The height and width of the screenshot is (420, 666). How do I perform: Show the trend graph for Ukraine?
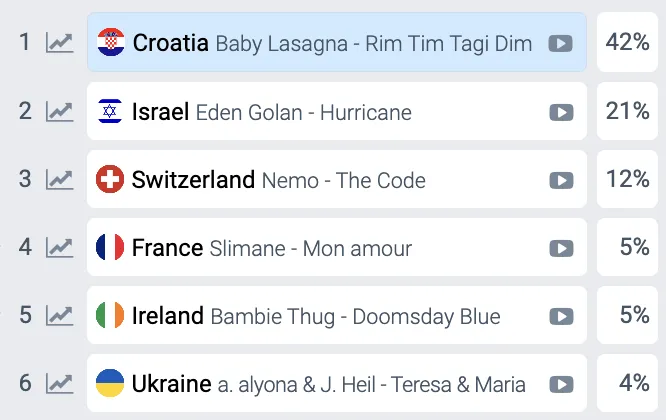coord(60,384)
